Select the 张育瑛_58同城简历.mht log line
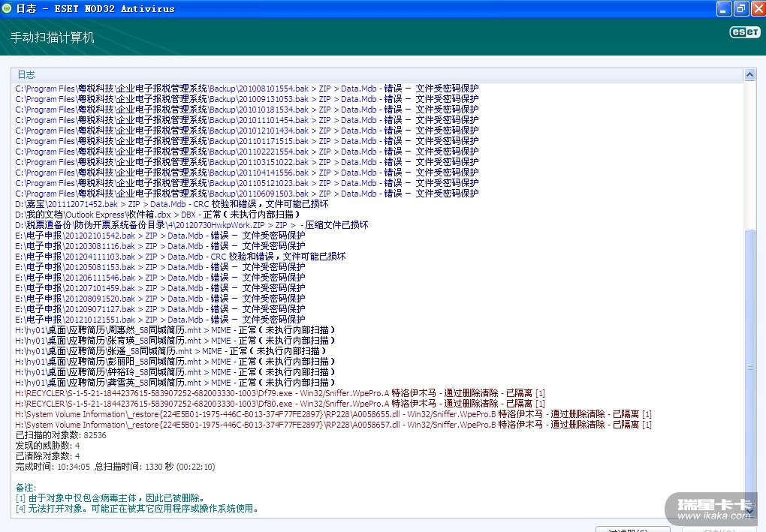 click(x=176, y=340)
